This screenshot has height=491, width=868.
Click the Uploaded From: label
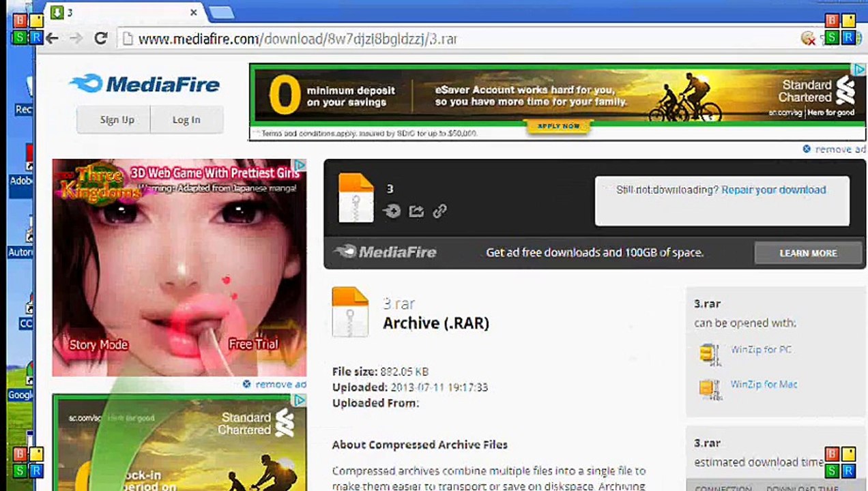click(375, 403)
